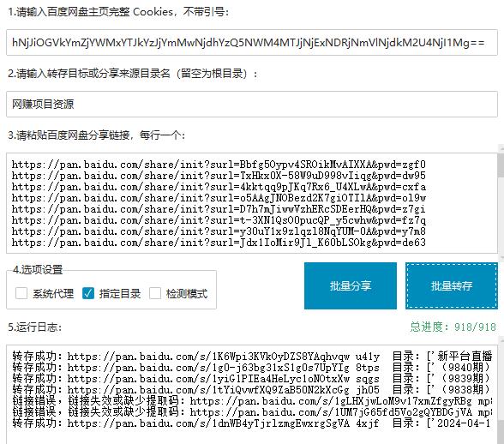Click the share link ending pwd=dw95
Viewport: 504px width, 444px height.
coord(219,176)
